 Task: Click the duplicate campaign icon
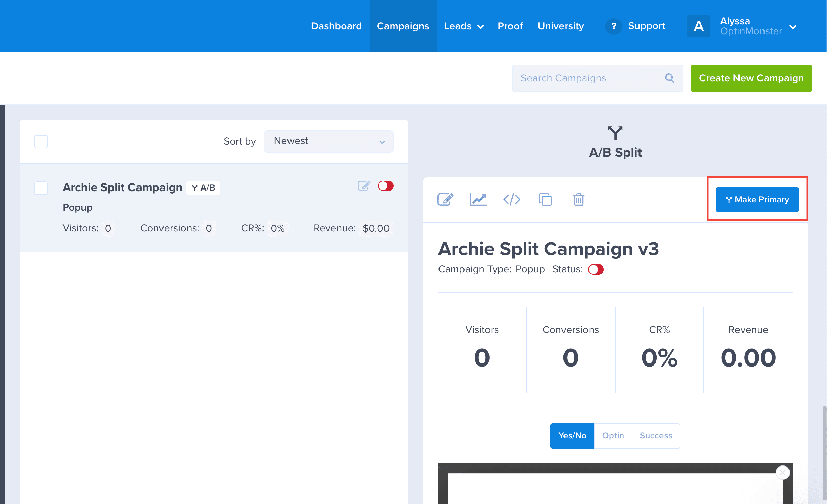coord(545,199)
